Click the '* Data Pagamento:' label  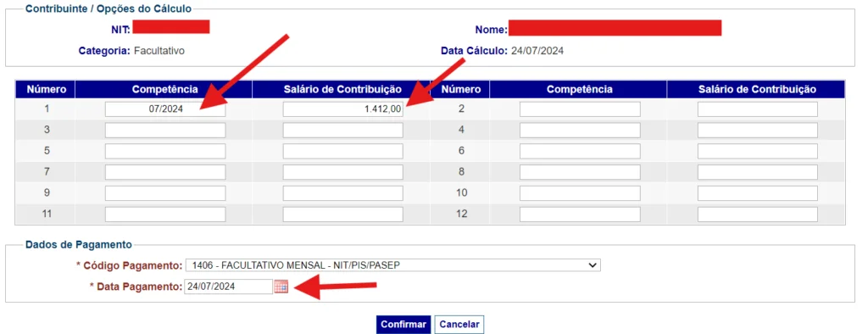tap(136, 287)
